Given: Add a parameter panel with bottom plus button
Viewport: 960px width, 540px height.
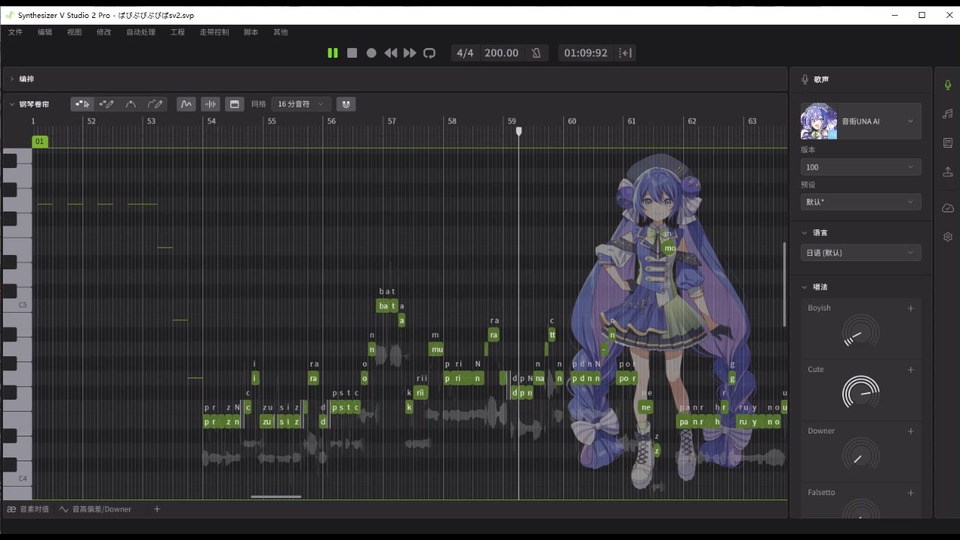Looking at the screenshot, I should pyautogui.click(x=157, y=509).
